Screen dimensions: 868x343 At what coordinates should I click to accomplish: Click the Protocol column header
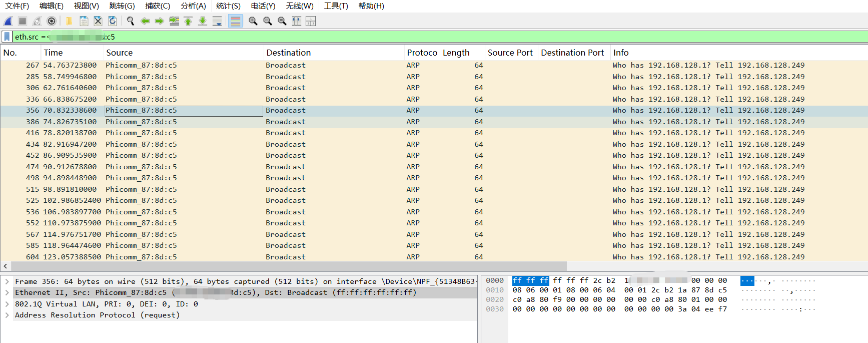click(x=421, y=53)
